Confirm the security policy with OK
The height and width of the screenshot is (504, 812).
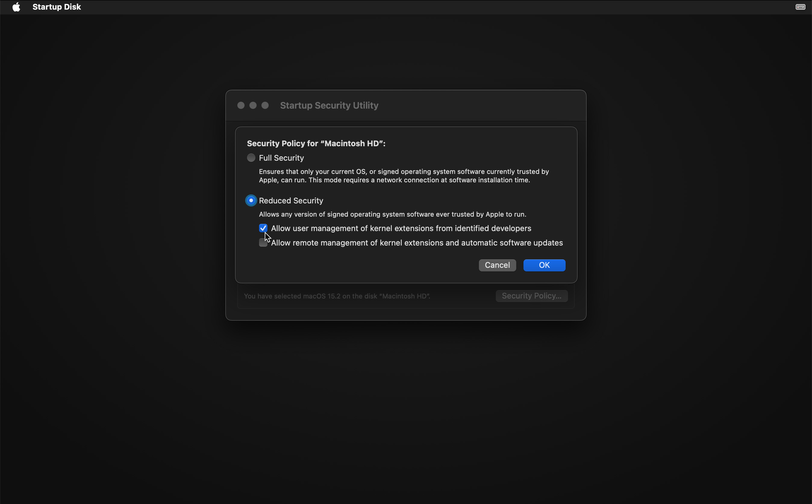pyautogui.click(x=544, y=265)
